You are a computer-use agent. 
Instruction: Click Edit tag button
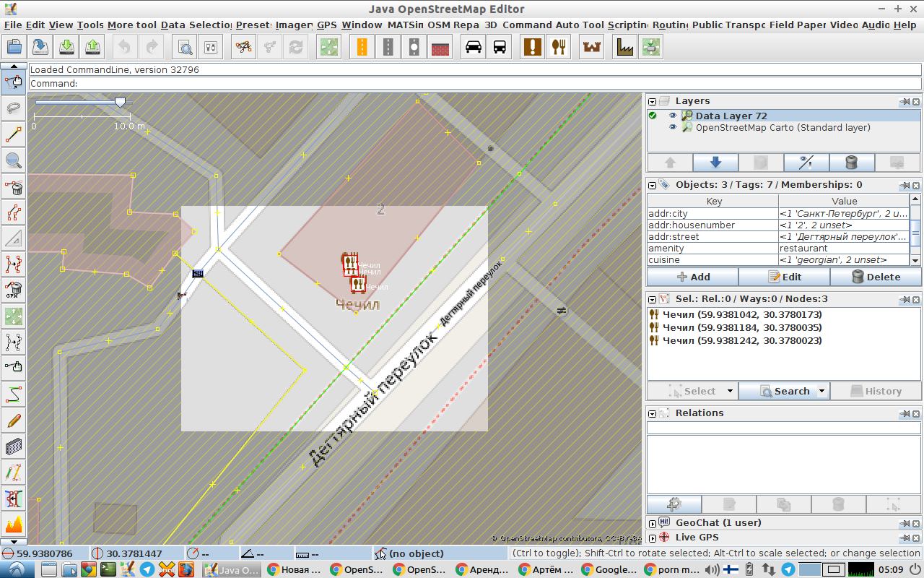784,277
